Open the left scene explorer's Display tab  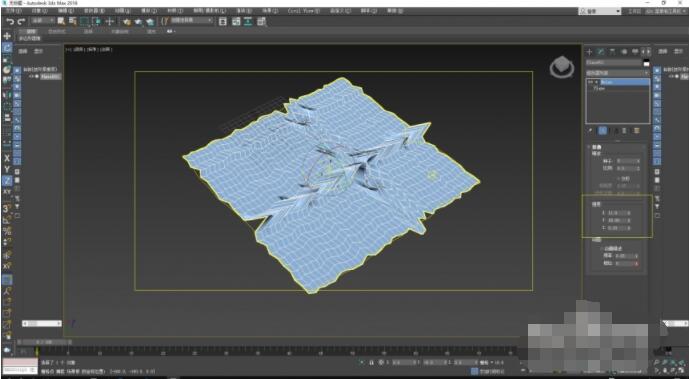pyautogui.click(x=39, y=51)
